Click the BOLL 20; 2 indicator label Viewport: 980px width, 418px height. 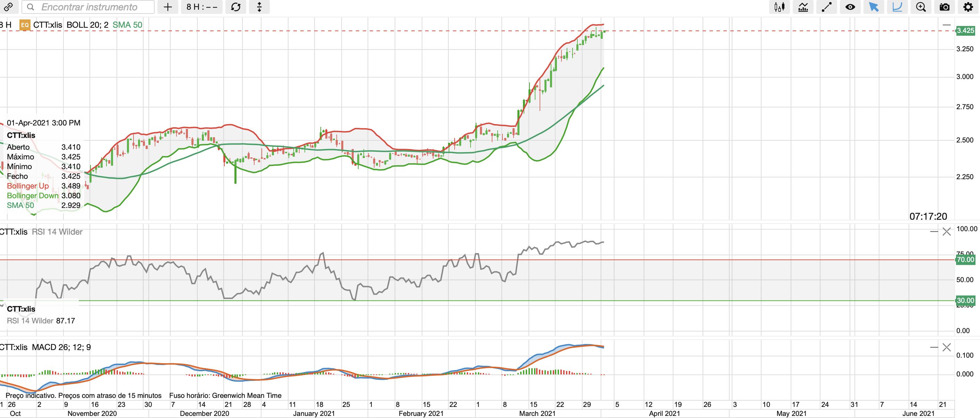(87, 25)
